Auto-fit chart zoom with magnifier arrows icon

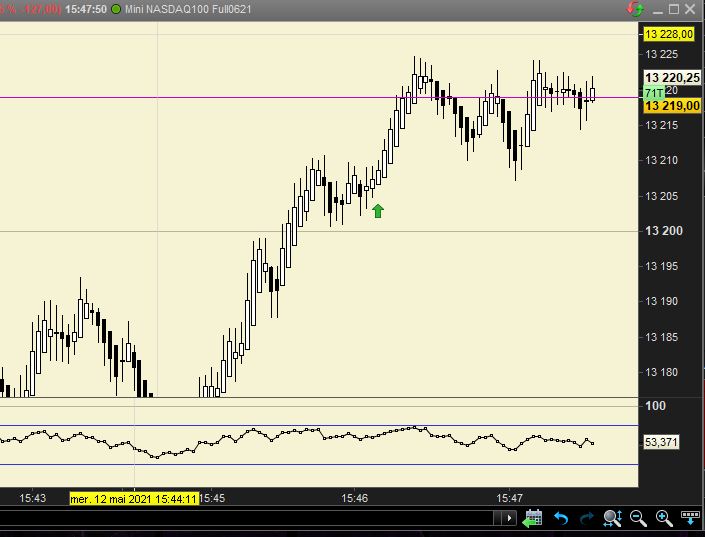point(612,519)
